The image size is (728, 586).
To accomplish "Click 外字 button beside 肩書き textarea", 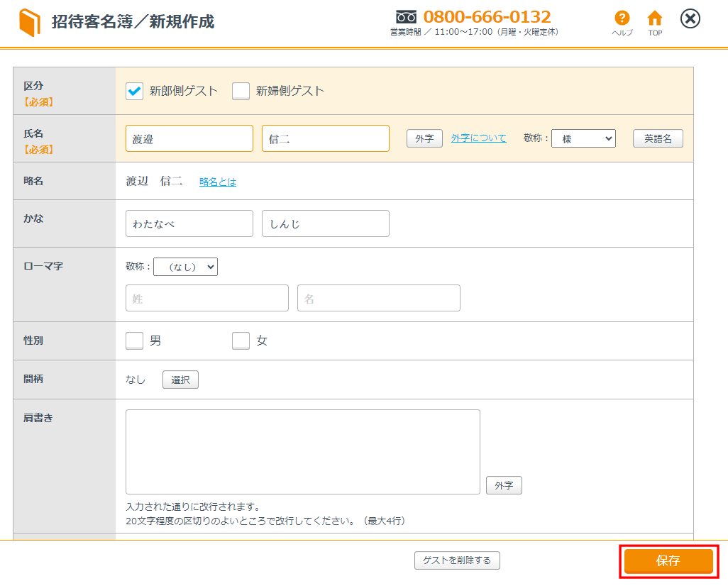I will 504,485.
